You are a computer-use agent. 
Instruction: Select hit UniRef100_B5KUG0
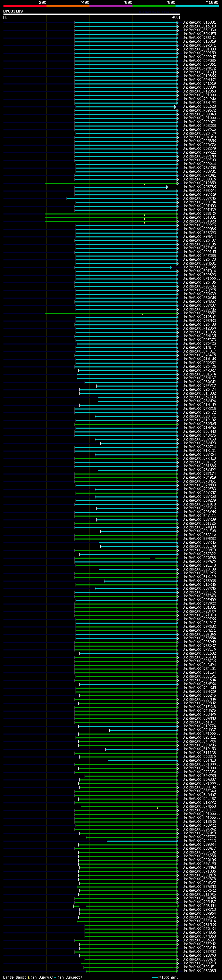199,30
